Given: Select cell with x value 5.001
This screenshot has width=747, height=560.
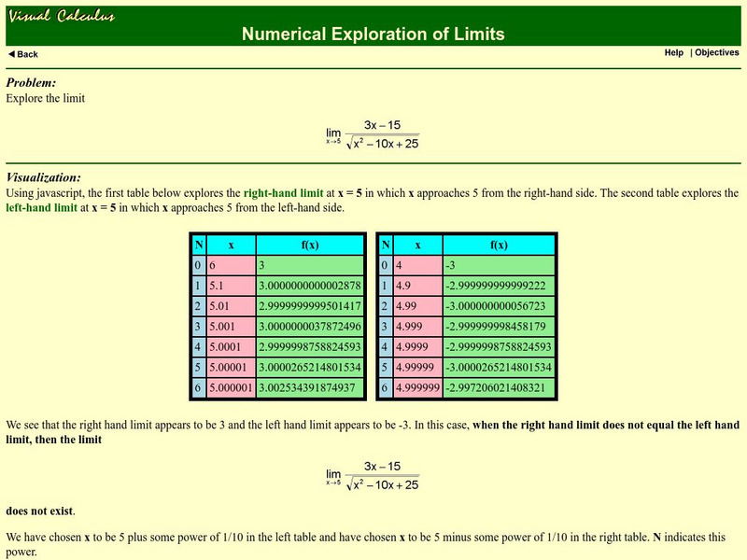Looking at the screenshot, I should tap(231, 327).
